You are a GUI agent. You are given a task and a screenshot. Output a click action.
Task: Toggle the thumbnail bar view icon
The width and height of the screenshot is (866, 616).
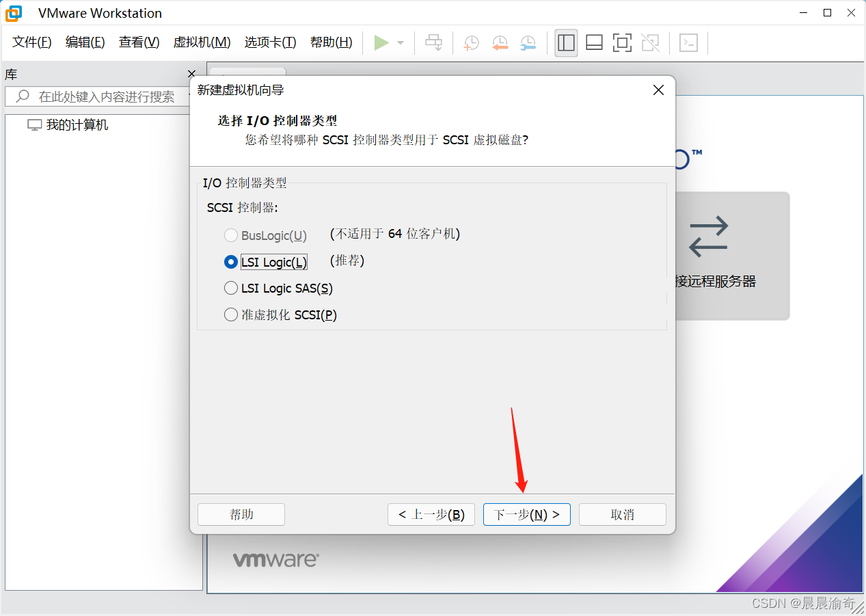pos(594,42)
